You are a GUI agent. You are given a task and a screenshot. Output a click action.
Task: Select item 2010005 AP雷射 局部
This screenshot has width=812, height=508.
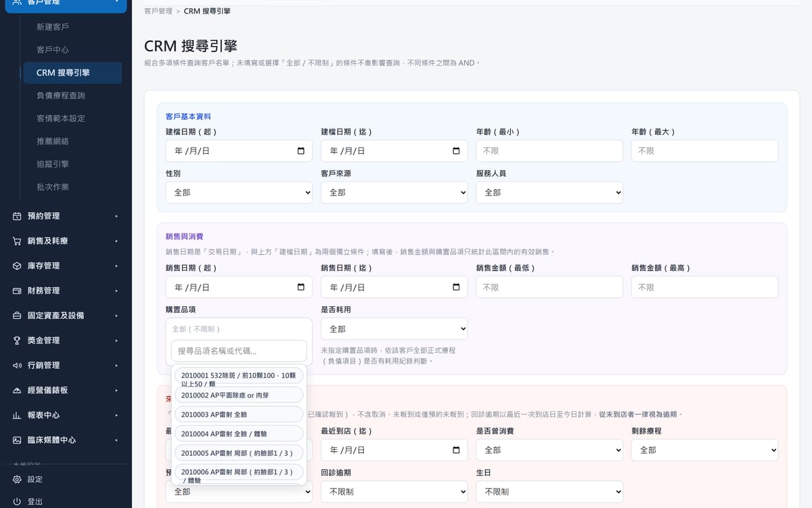pyautogui.click(x=238, y=452)
